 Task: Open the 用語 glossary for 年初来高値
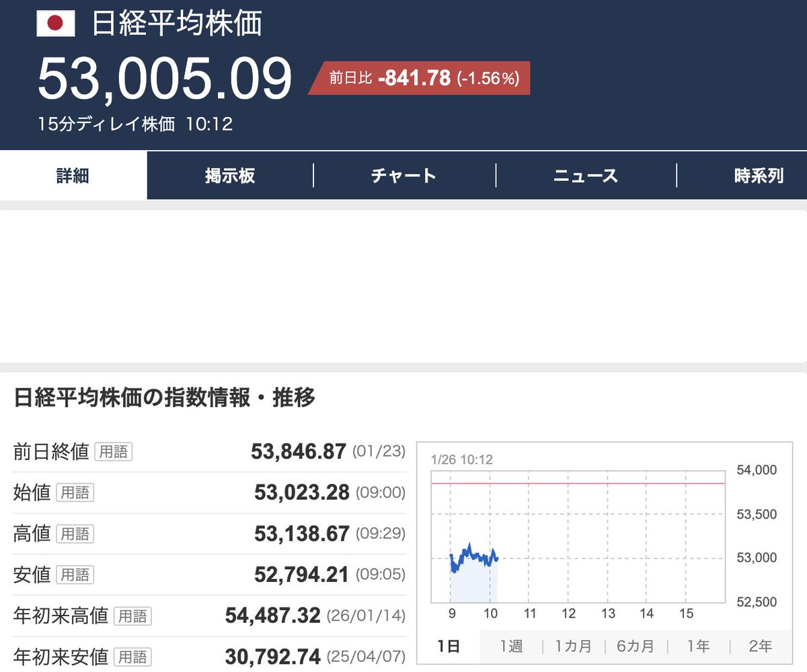pos(134,615)
